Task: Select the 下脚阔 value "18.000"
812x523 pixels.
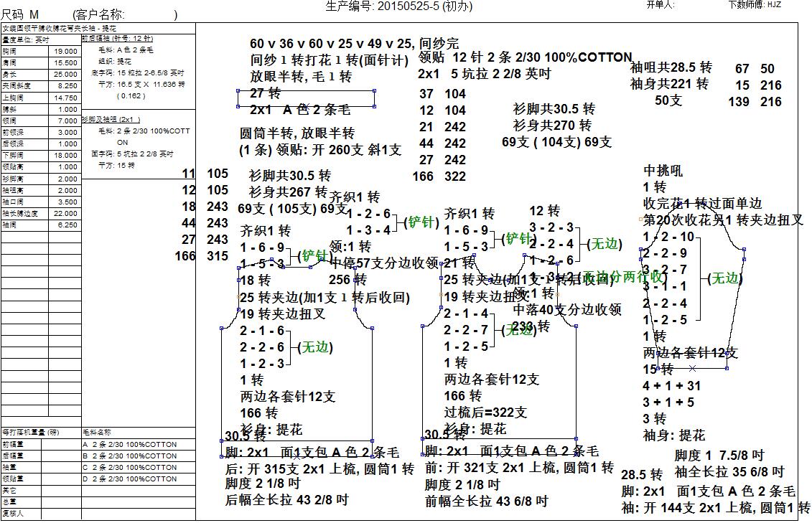Action: [66, 155]
